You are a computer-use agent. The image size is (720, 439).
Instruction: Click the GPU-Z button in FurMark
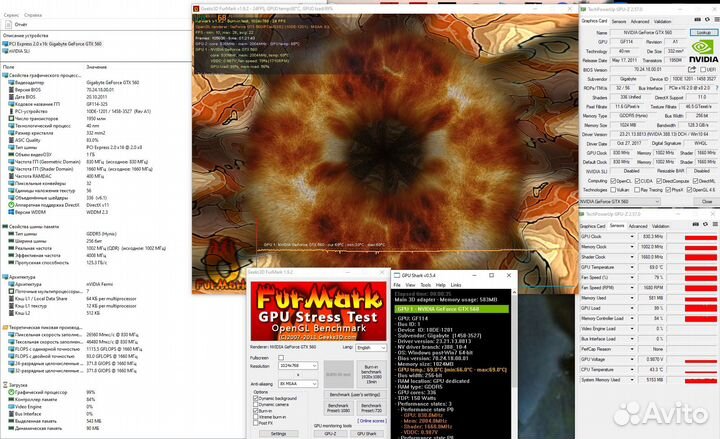[x=331, y=433]
